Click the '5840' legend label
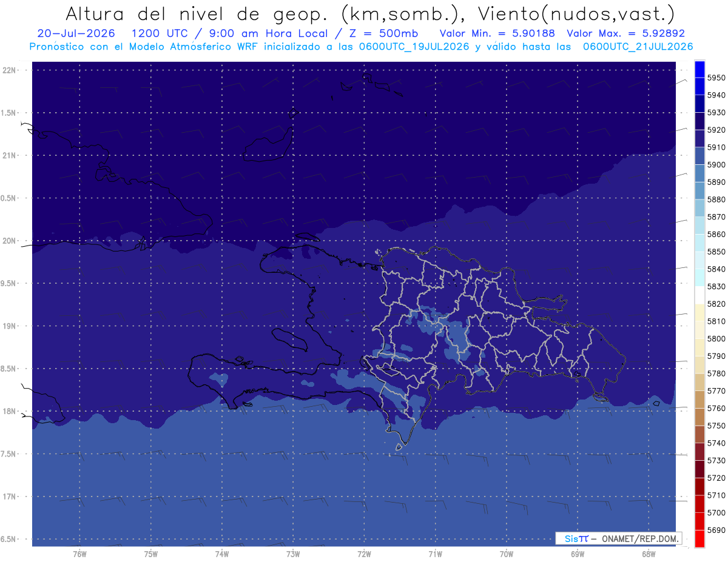Screen dimensions: 728x562 click(x=716, y=269)
